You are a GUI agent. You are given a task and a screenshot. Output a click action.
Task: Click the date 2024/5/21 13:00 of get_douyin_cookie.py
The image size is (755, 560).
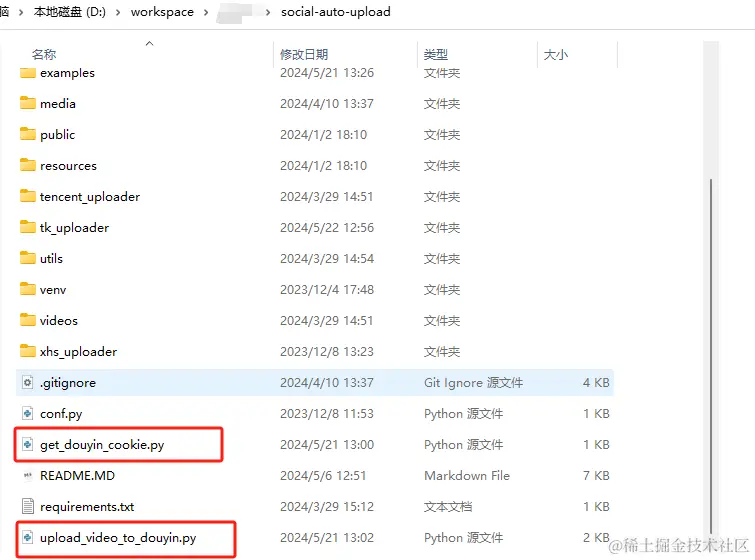point(327,444)
